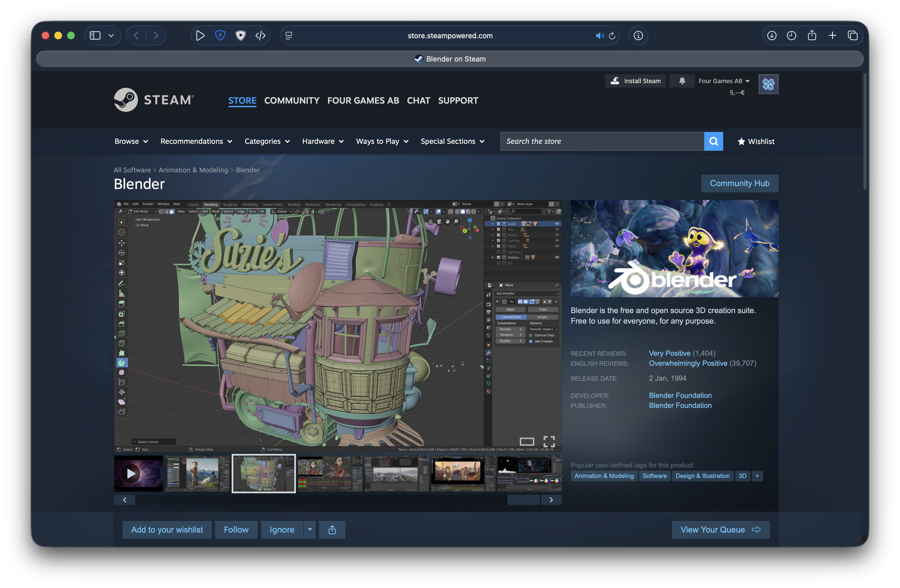900x588 pixels.
Task: Enter fullscreen for the screenshot viewer
Action: pyautogui.click(x=549, y=441)
